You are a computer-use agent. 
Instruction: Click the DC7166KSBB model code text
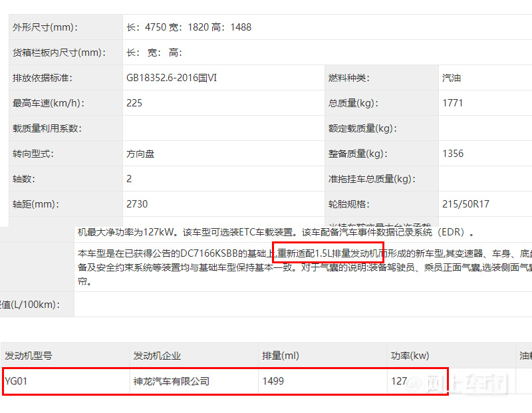click(x=209, y=253)
